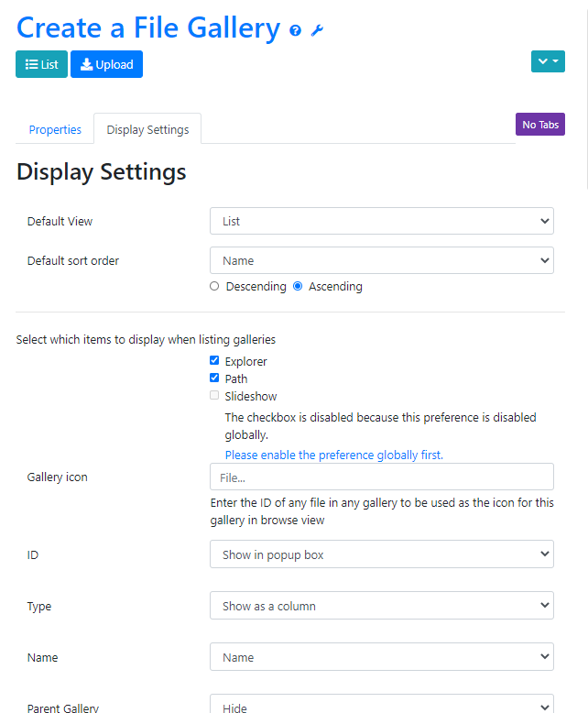
Task: Open the Name field dropdown
Action: tap(381, 657)
